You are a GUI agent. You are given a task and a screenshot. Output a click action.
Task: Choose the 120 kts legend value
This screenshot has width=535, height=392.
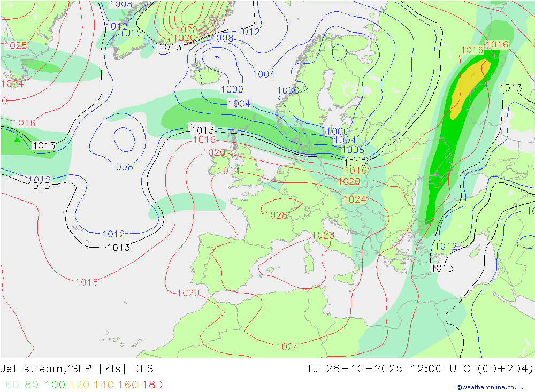pyautogui.click(x=79, y=385)
